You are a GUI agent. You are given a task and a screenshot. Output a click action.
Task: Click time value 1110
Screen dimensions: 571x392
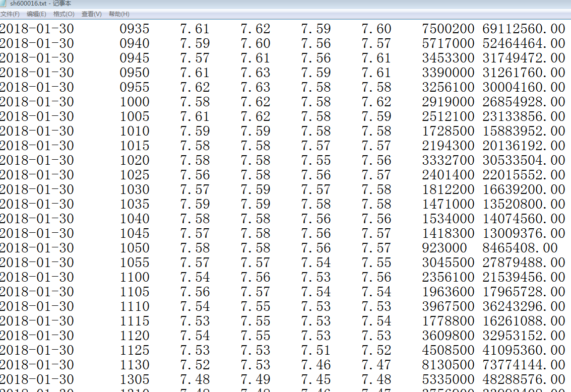point(135,306)
